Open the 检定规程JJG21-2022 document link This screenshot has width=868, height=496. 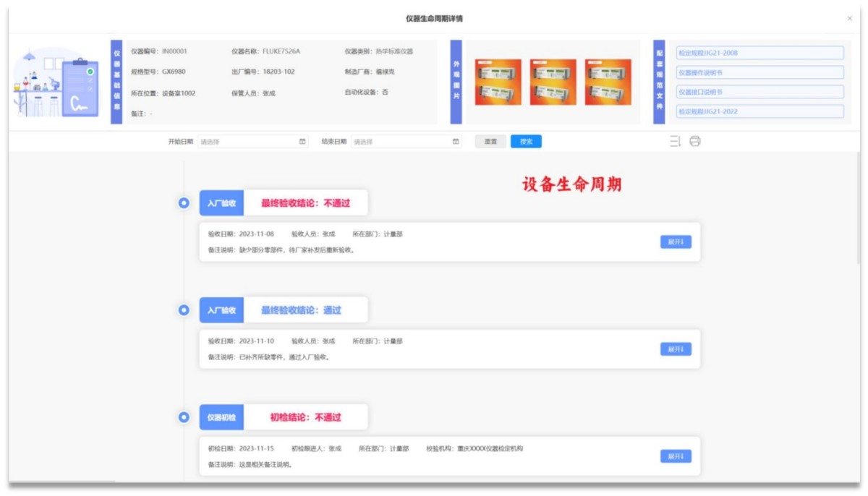pos(759,112)
